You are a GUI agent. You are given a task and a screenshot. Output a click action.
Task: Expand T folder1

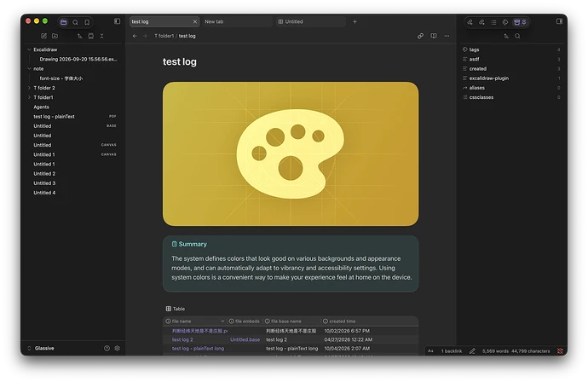pos(29,97)
